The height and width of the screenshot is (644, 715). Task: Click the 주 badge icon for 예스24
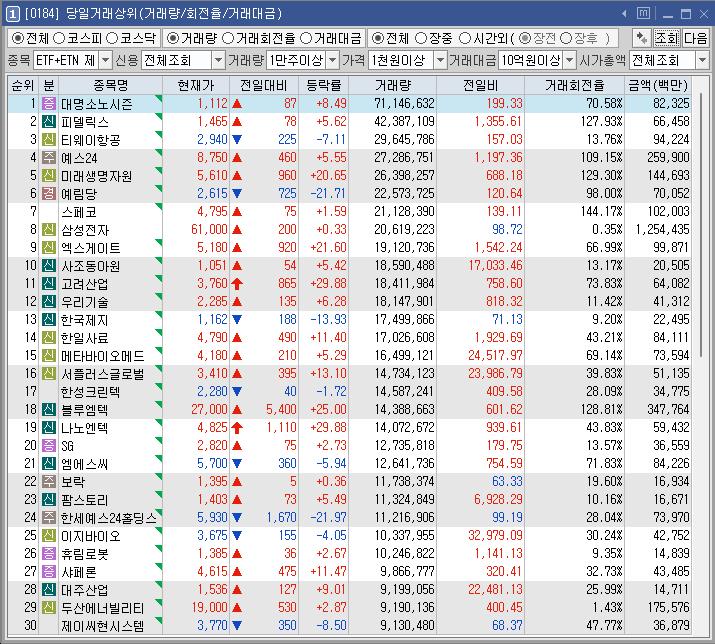tap(49, 157)
